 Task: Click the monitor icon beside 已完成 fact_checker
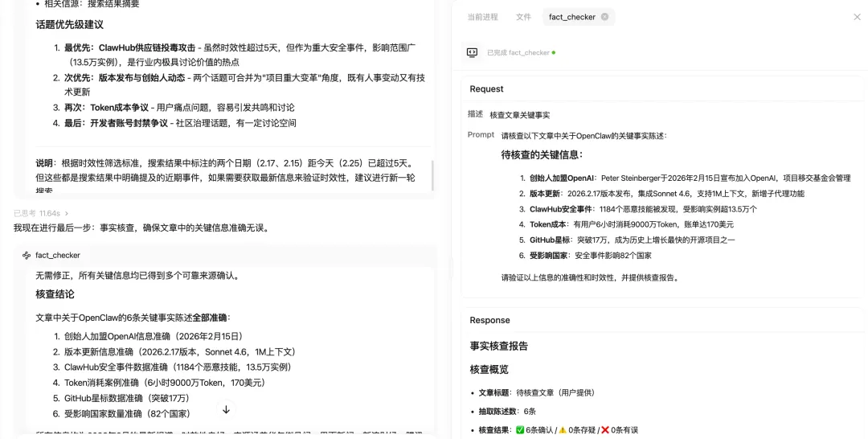coord(473,52)
